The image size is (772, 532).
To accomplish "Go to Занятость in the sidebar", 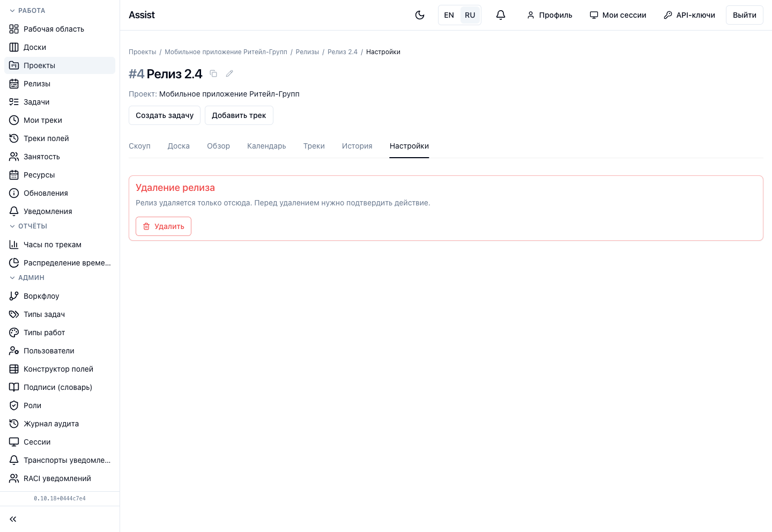I will point(60,157).
